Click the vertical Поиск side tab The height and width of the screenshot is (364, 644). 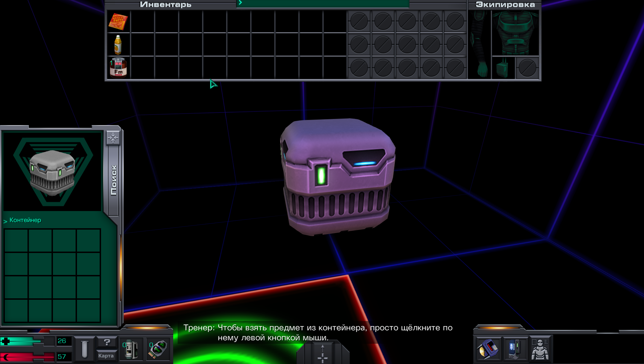[114, 180]
